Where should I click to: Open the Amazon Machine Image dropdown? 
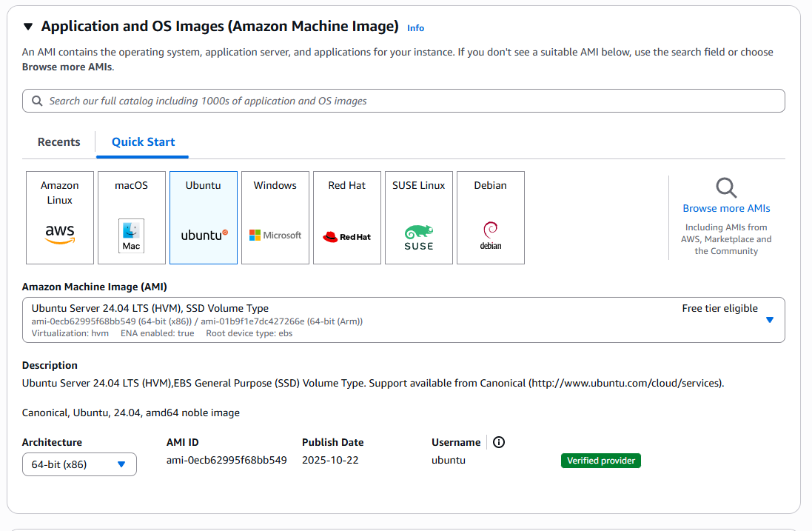pyautogui.click(x=403, y=320)
